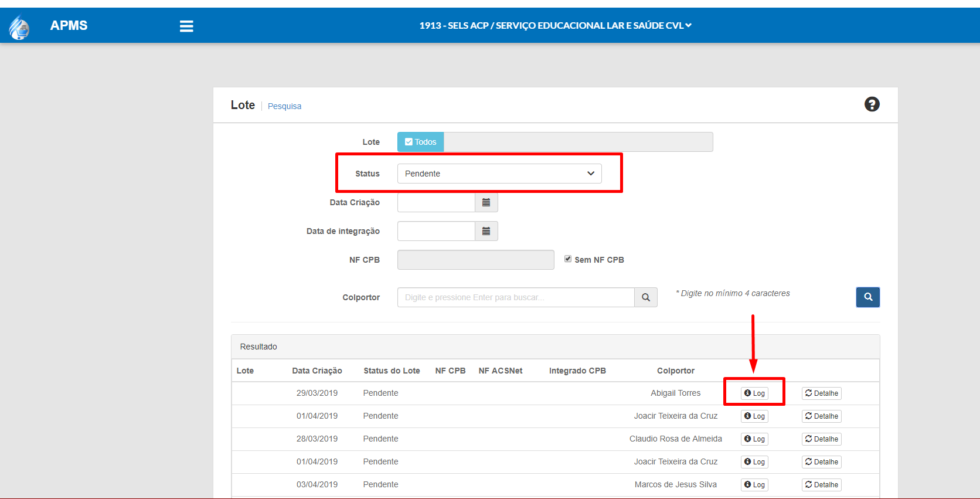Click the Marcos de Jesus Silva name cell
Viewport: 980px width, 499px height.
tap(676, 484)
